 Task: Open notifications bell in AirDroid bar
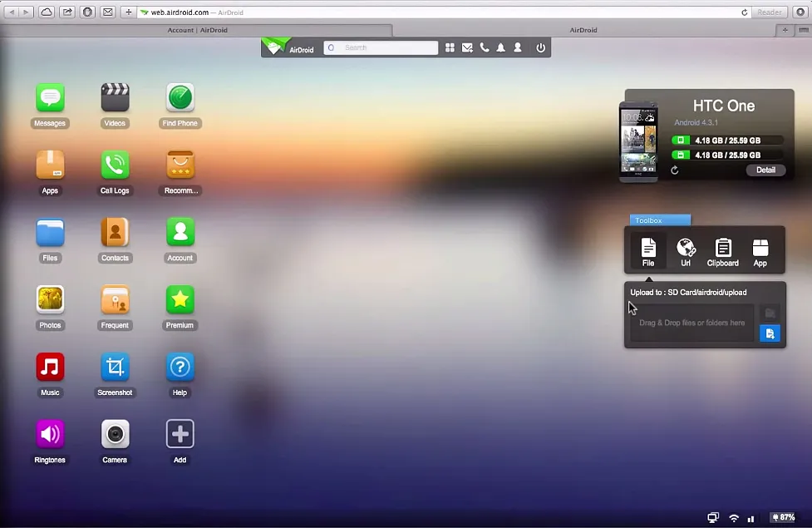501,47
